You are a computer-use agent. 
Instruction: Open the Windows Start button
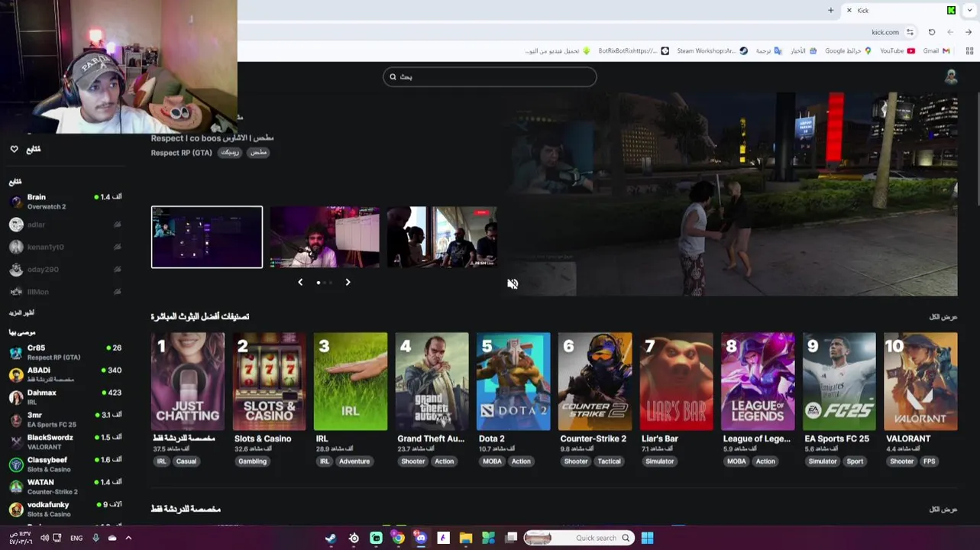pyautogui.click(x=647, y=538)
